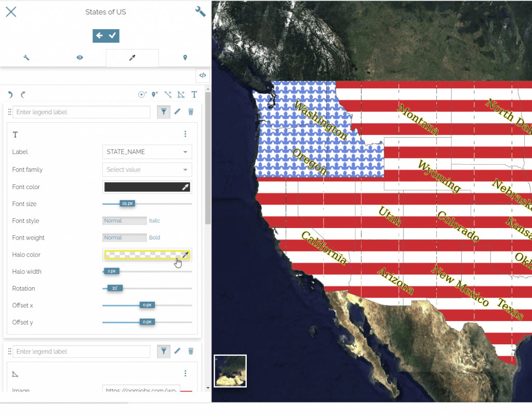Click the style panel vertical scrollbar

(x=208, y=158)
